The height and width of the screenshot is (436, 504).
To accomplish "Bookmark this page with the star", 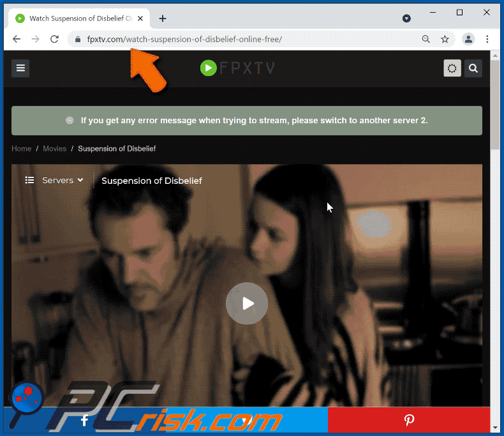I will (445, 39).
